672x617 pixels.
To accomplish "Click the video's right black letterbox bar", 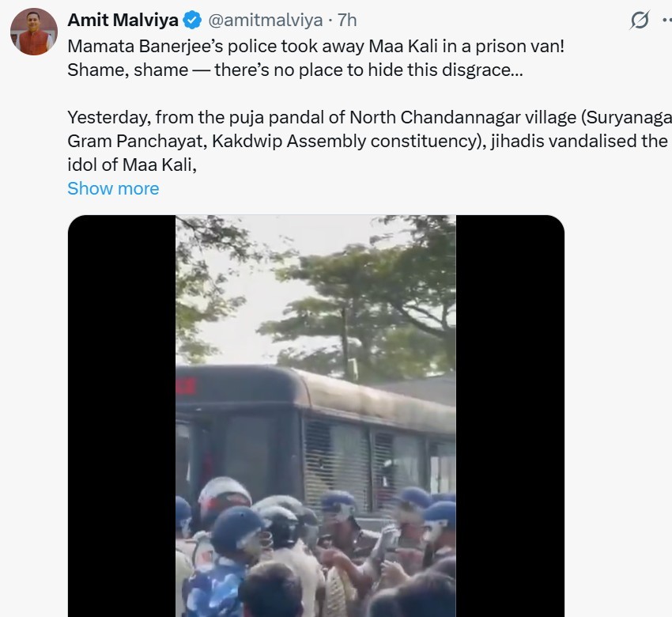I will coord(510,415).
